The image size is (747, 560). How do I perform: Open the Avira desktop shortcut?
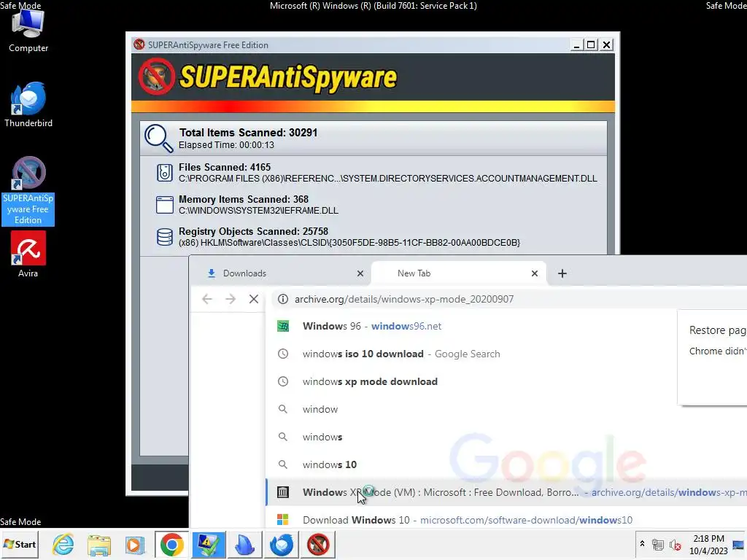pyautogui.click(x=28, y=254)
